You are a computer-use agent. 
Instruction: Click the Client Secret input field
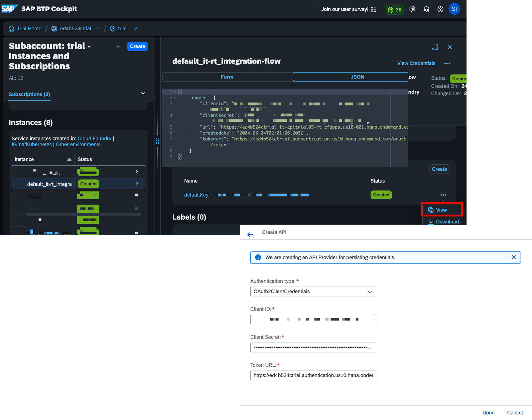pos(313,347)
